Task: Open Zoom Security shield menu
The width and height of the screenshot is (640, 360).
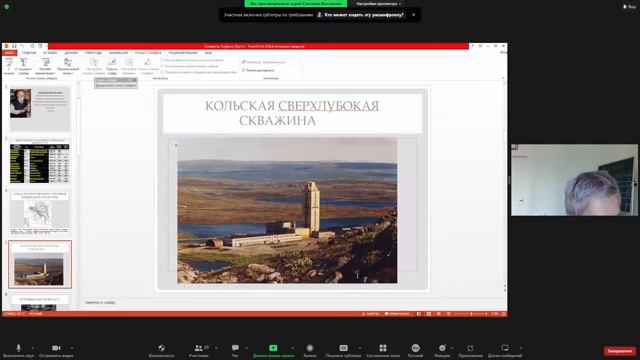Action: click(162, 348)
